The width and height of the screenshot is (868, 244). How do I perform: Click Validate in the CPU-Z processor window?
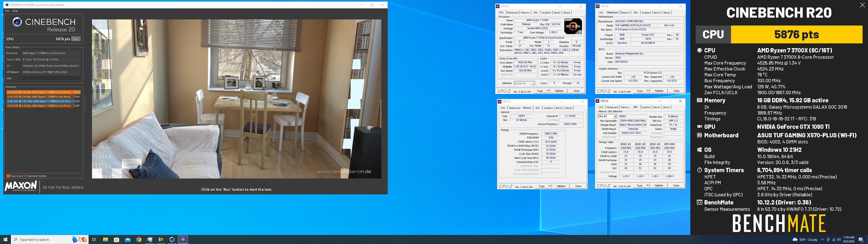click(x=559, y=91)
